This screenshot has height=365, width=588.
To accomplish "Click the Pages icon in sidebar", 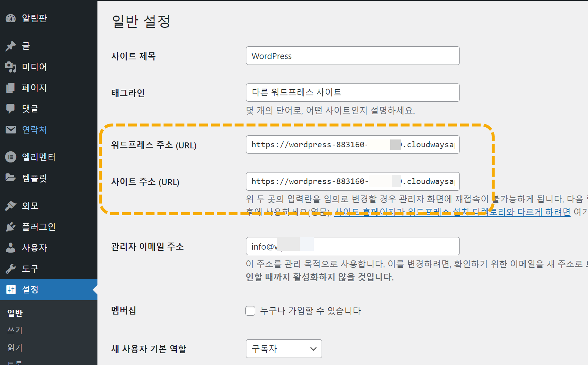I will [11, 88].
